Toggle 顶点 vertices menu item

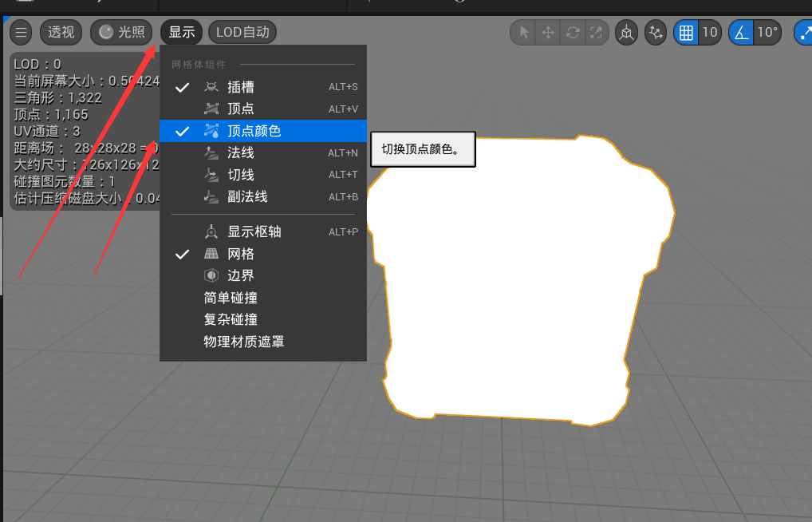coord(263,109)
